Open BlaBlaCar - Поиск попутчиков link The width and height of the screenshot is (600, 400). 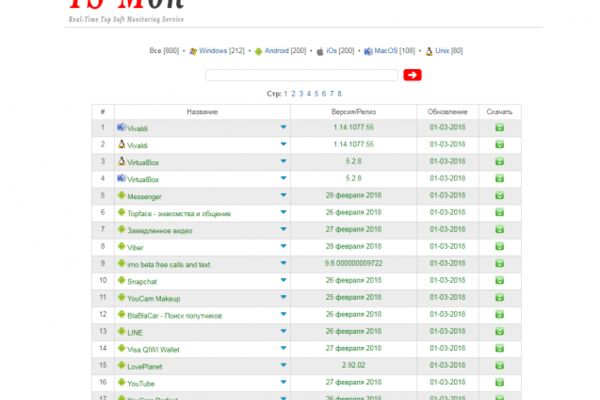click(x=174, y=315)
